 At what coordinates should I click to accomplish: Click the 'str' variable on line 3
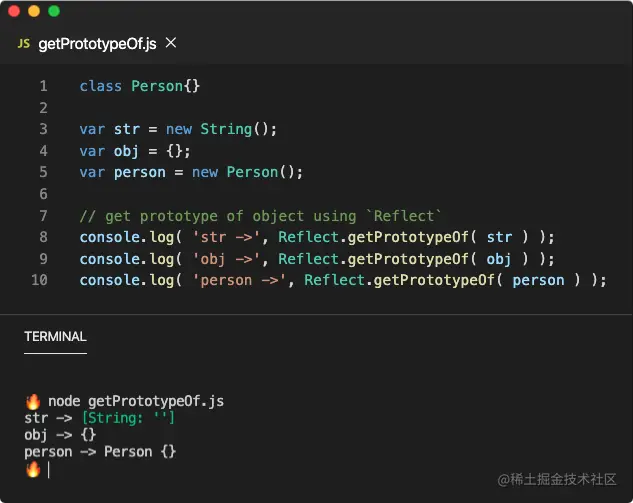pyautogui.click(x=127, y=129)
